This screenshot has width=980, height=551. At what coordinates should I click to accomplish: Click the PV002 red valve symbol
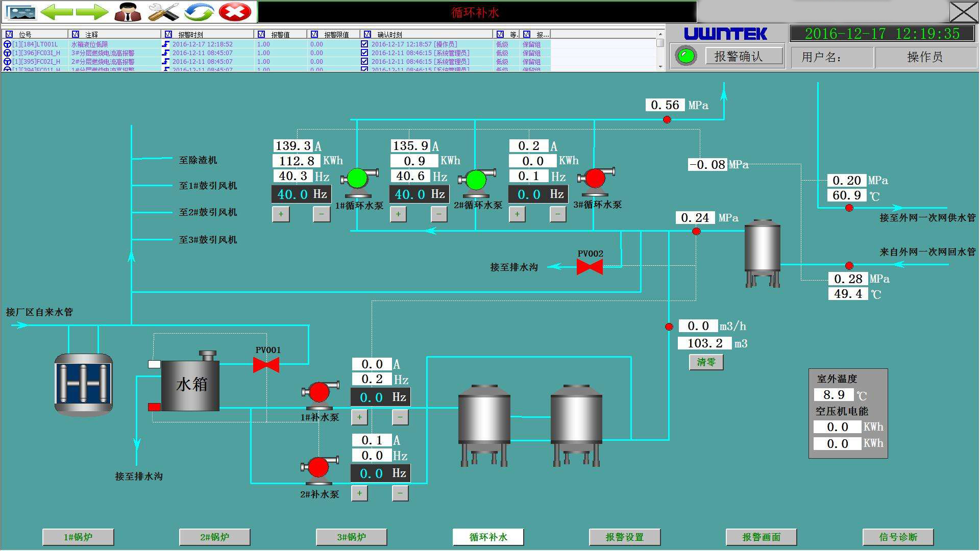tap(590, 266)
